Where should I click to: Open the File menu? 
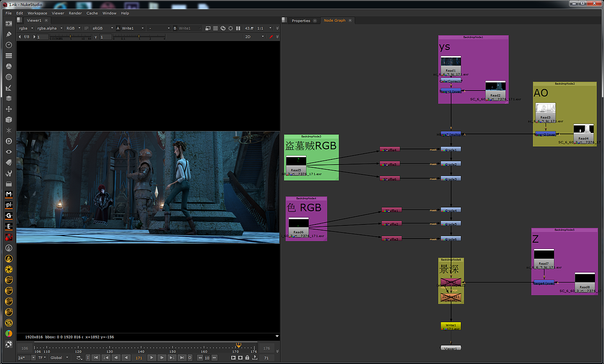pos(9,13)
